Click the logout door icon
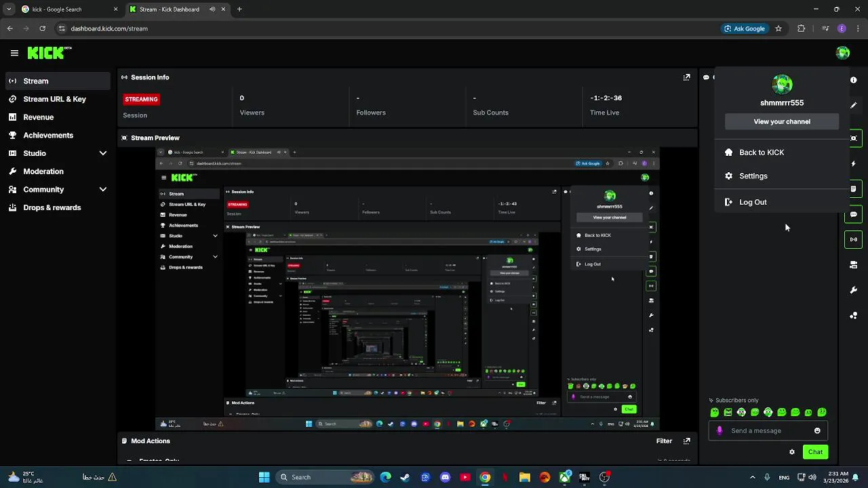This screenshot has width=868, height=488. (728, 202)
